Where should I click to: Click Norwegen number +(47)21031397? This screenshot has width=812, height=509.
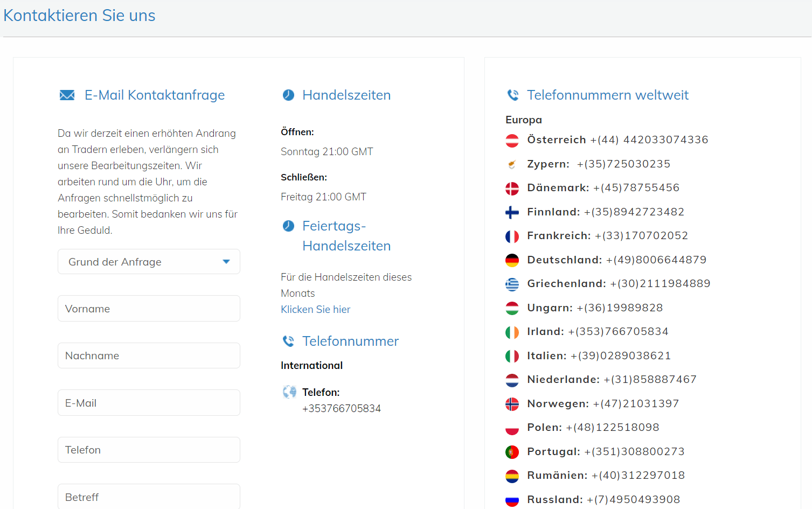coord(636,403)
